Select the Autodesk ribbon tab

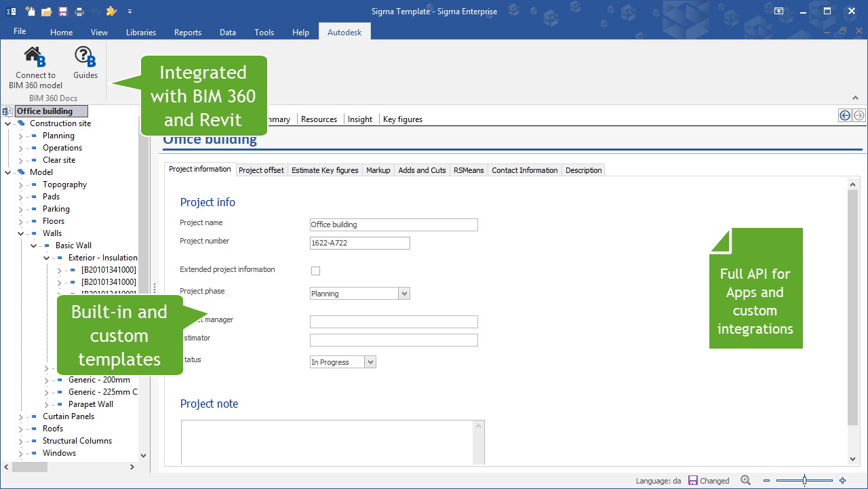coord(344,32)
